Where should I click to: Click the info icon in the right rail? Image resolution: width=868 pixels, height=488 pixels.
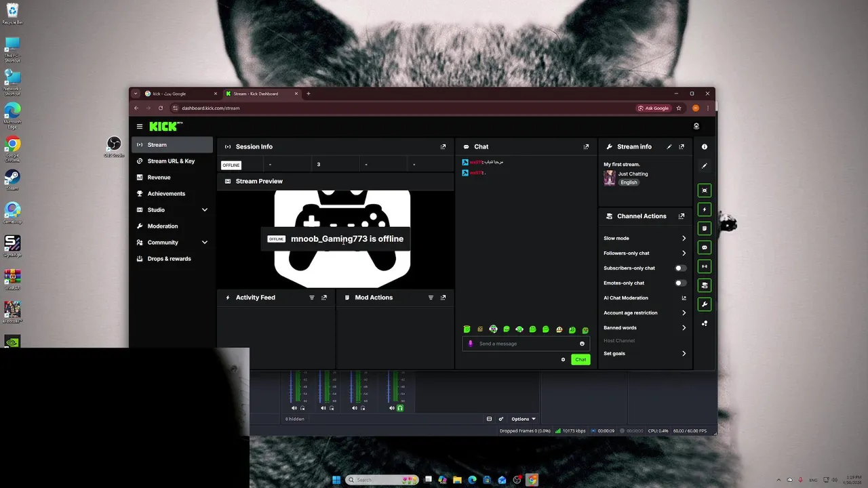point(705,146)
